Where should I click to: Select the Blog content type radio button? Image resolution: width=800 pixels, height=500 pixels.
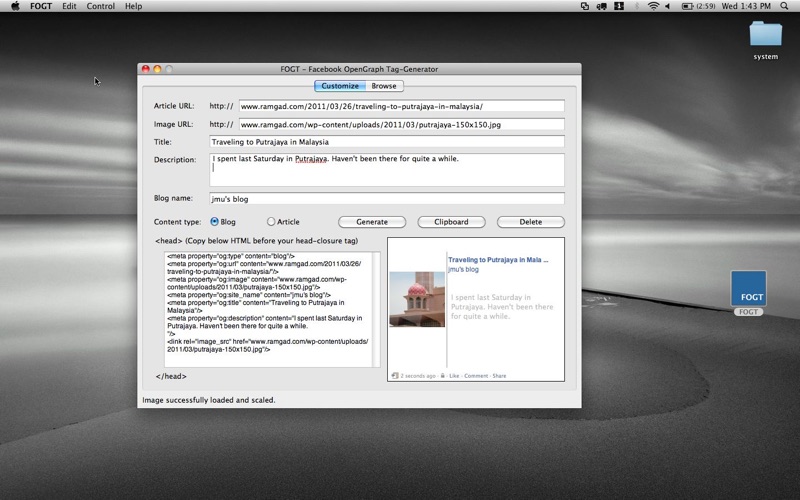(x=214, y=221)
